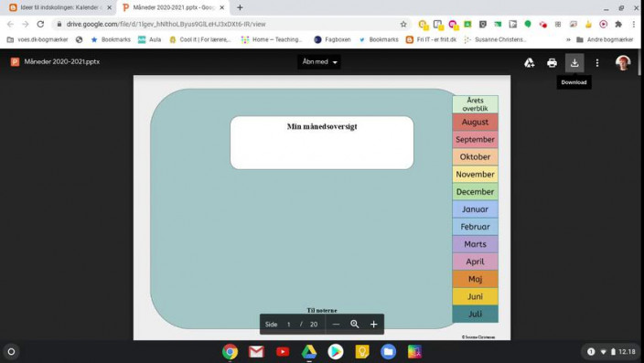Expand the Åbn med dropdown
This screenshot has height=363, width=644.
(319, 62)
